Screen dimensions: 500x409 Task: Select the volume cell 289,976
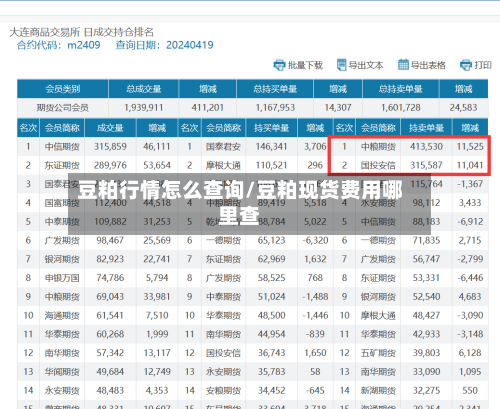110,165
